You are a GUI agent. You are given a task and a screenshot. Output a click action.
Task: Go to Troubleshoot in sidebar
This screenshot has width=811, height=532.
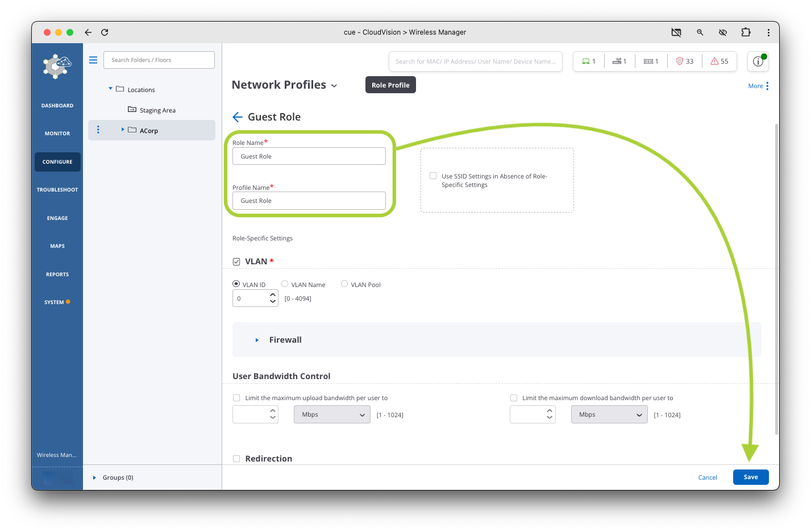(x=57, y=190)
